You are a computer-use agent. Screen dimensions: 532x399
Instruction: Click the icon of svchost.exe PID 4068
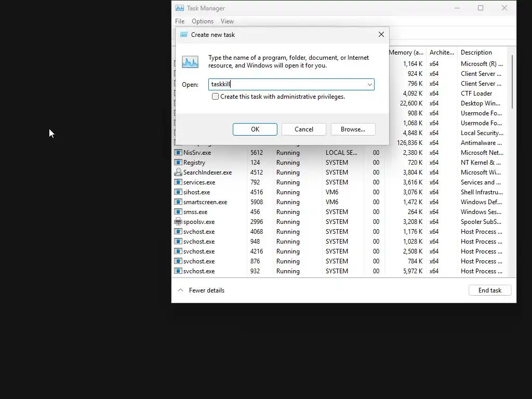178,232
